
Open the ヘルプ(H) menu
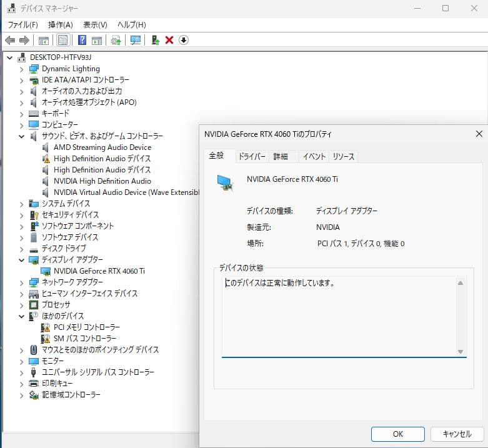tap(132, 24)
